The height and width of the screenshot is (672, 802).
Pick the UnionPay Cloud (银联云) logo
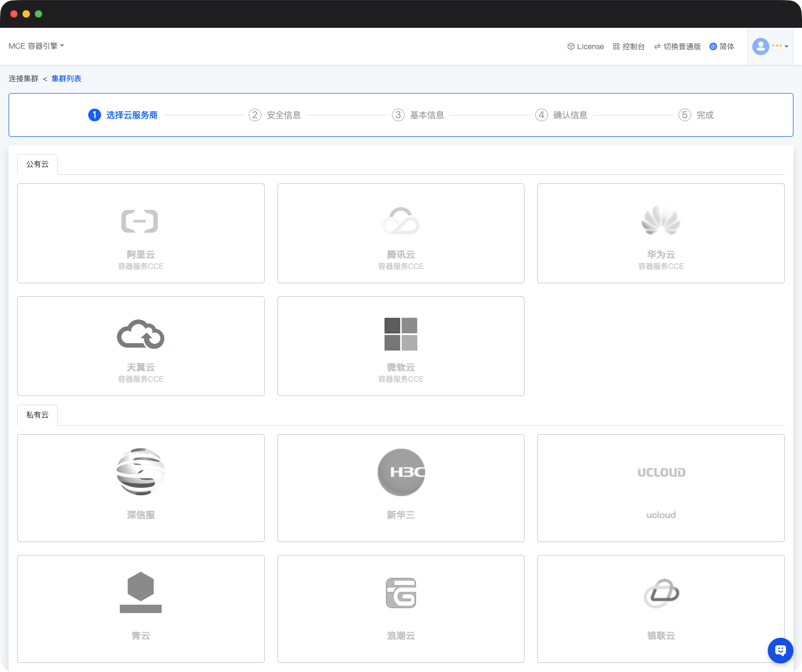click(x=661, y=593)
